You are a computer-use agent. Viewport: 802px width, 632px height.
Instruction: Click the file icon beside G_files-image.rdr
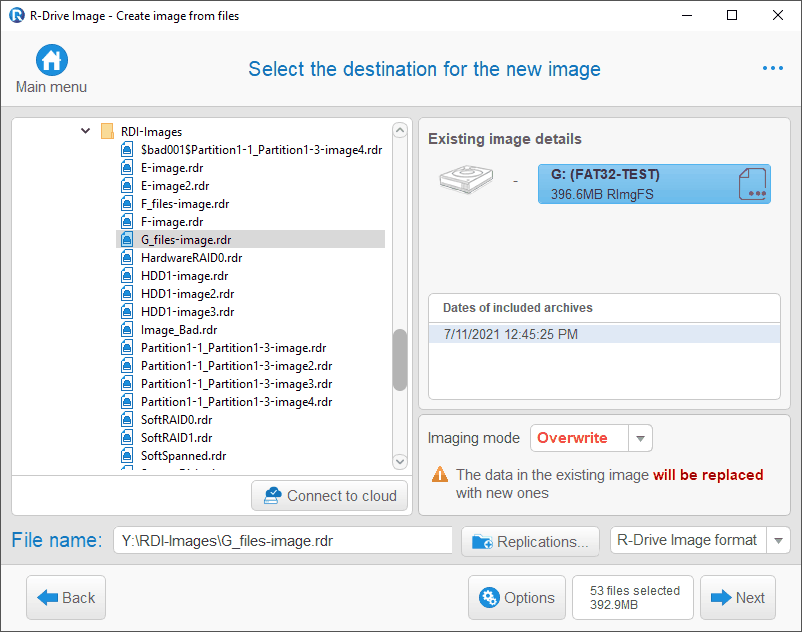click(127, 239)
